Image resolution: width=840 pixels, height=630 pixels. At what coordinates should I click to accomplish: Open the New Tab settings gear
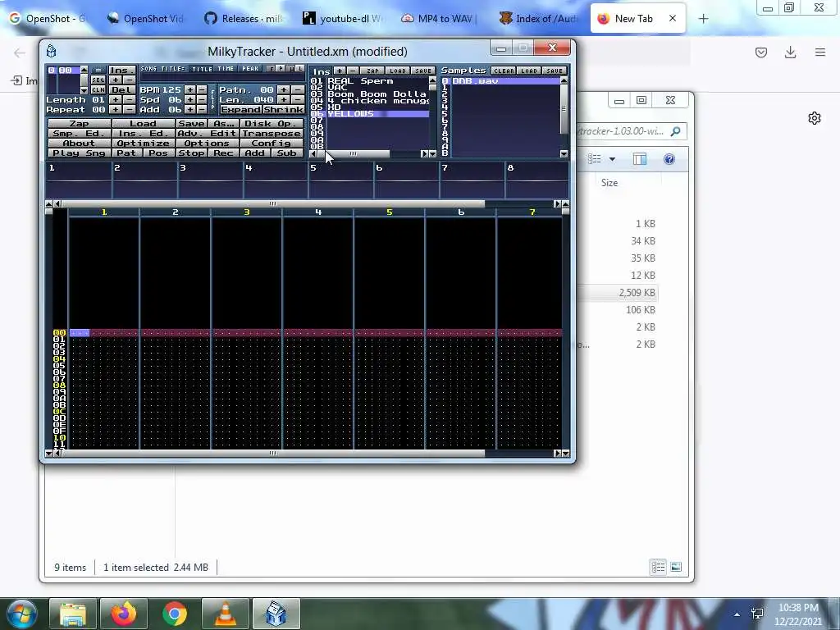point(815,118)
